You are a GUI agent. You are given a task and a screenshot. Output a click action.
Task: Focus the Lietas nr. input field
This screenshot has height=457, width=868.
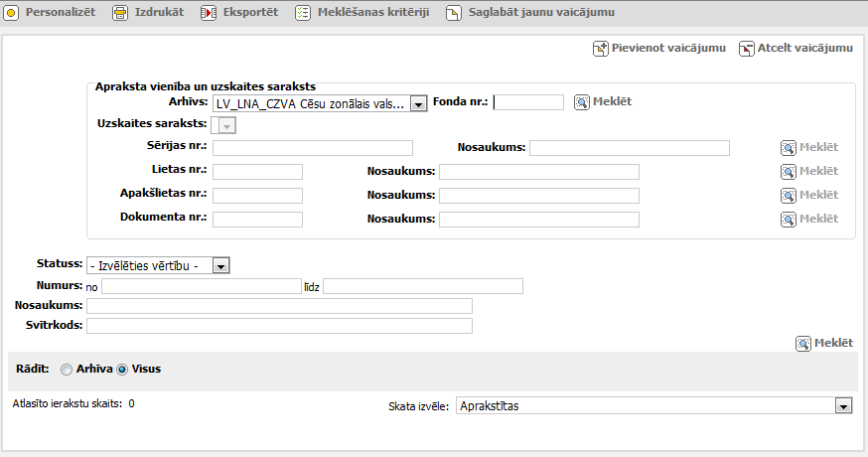[257, 172]
